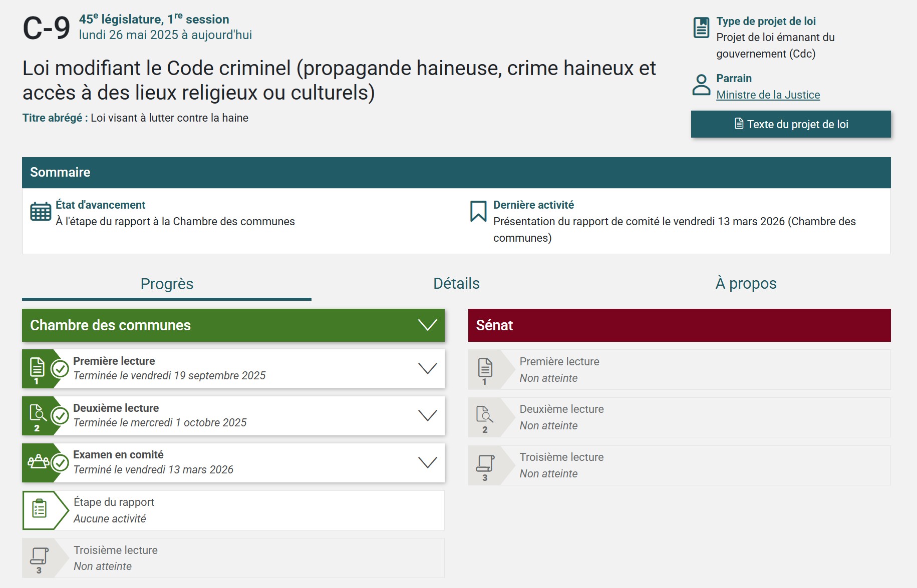
Task: Click the Sommaire header bar
Action: (456, 173)
